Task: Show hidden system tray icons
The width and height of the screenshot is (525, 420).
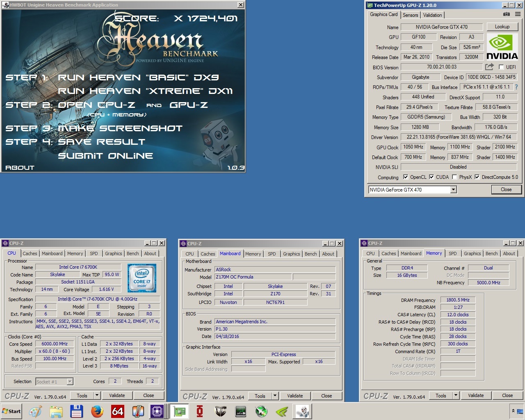Action: pyautogui.click(x=513, y=411)
